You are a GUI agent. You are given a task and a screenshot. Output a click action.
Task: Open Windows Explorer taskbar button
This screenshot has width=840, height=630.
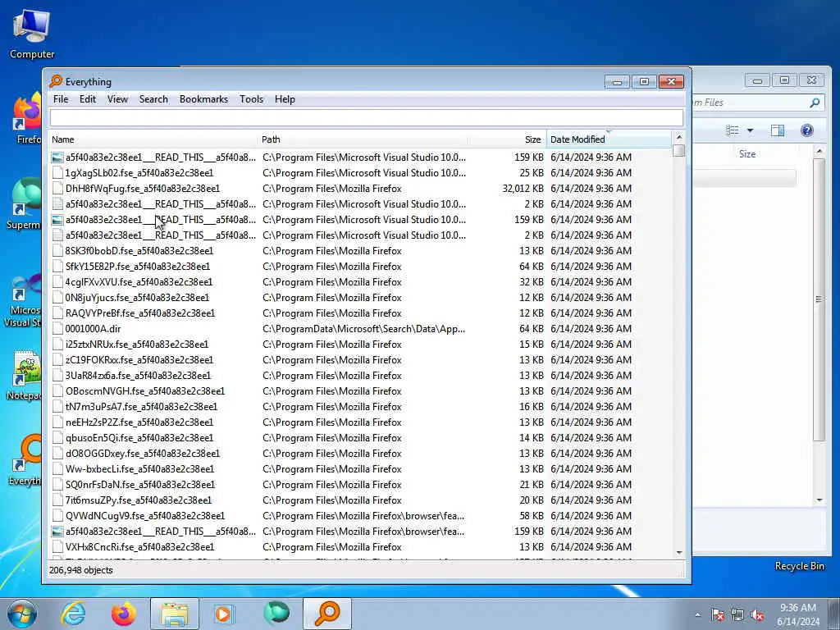[x=175, y=614]
